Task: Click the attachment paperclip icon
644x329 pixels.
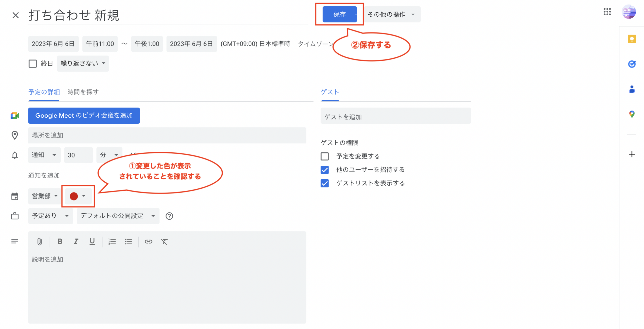Action: 39,242
